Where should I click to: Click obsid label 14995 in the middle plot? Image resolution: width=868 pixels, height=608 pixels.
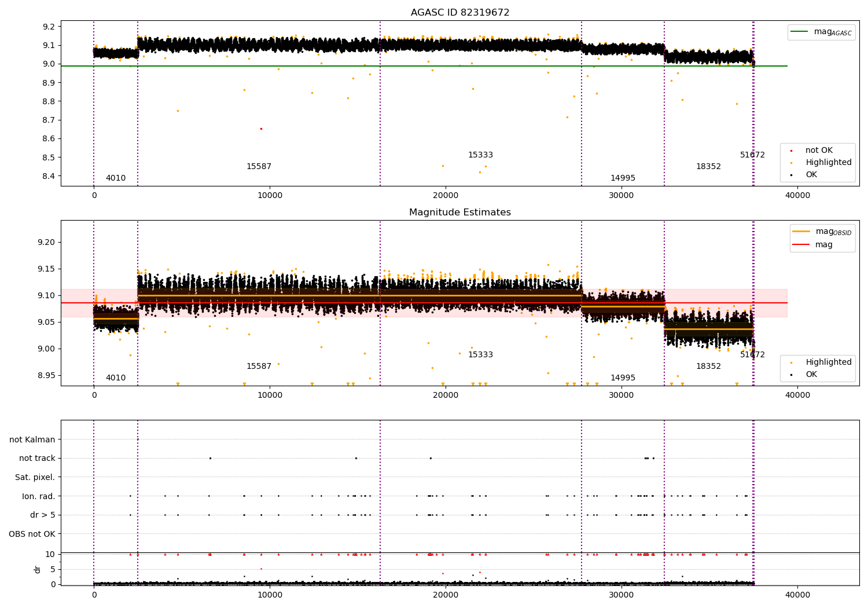pyautogui.click(x=623, y=378)
